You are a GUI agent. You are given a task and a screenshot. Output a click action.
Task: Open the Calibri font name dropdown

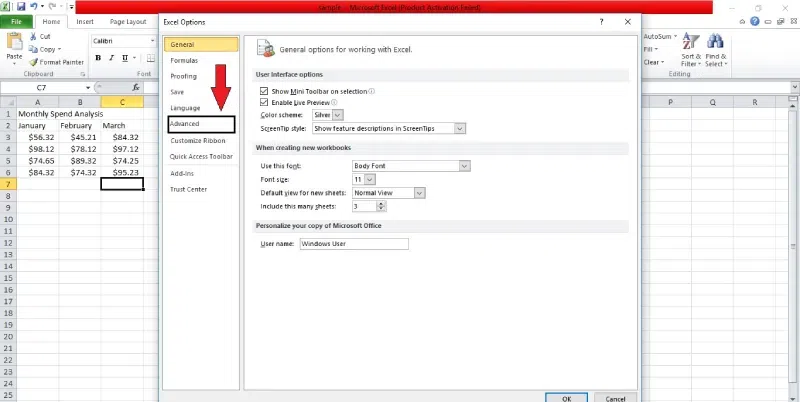point(152,41)
